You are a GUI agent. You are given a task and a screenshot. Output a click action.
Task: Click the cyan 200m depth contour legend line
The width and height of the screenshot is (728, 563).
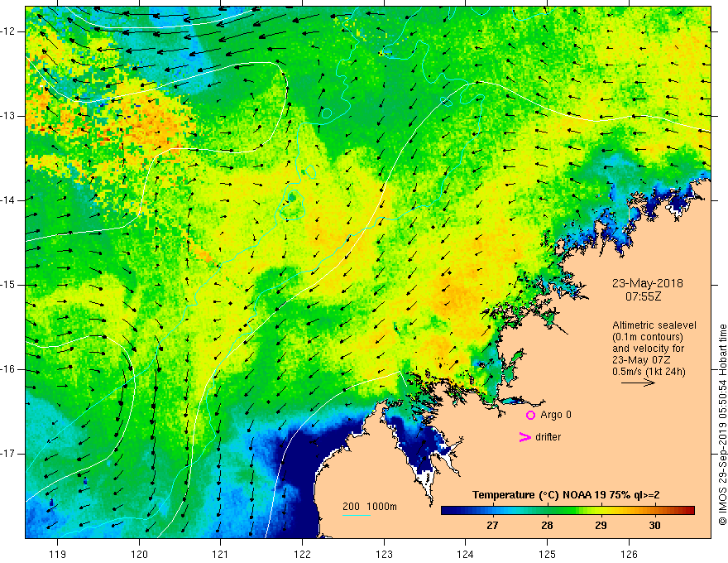tap(357, 515)
